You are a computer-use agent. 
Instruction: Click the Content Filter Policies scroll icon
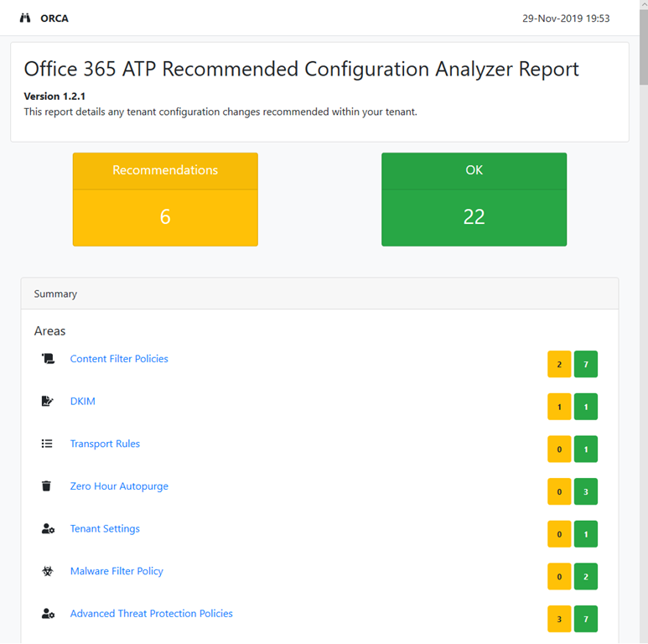(48, 359)
